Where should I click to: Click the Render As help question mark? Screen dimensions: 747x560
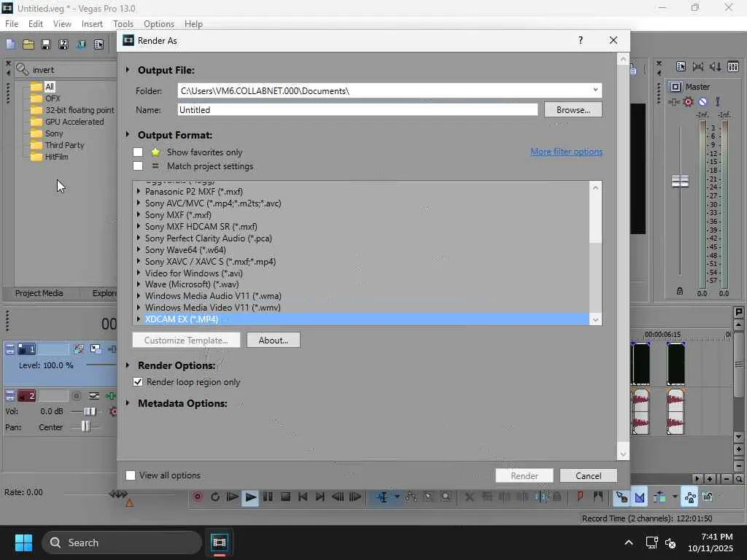(580, 41)
